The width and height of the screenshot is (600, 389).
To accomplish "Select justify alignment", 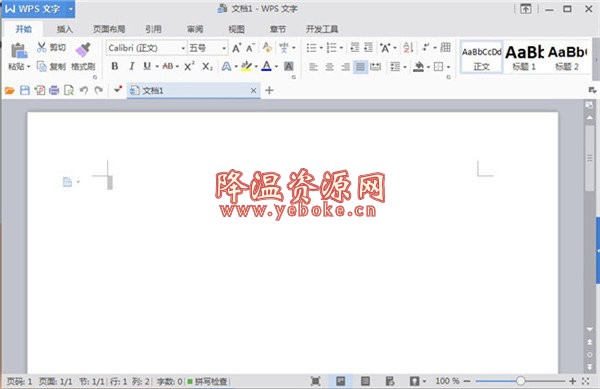I will pos(360,67).
